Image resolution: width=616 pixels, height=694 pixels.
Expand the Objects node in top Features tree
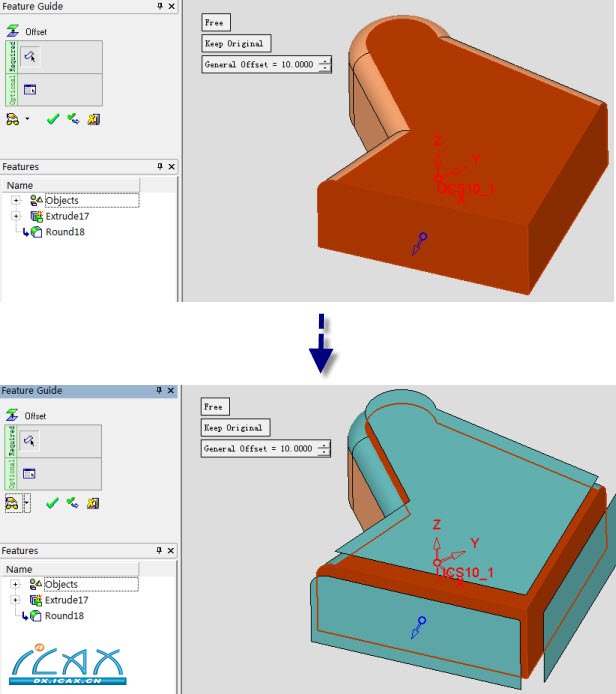(16, 200)
